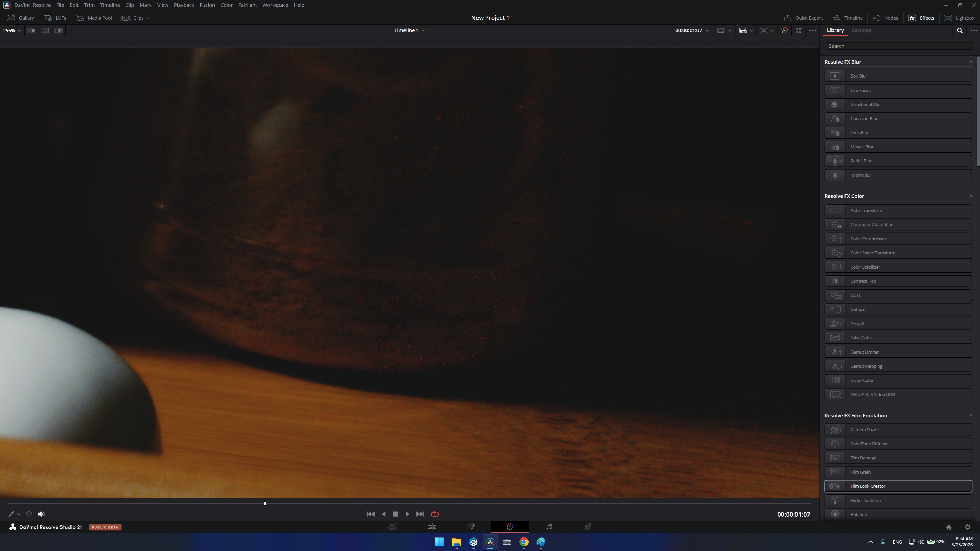980x551 pixels.
Task: Show the Media Pool
Action: (94, 18)
